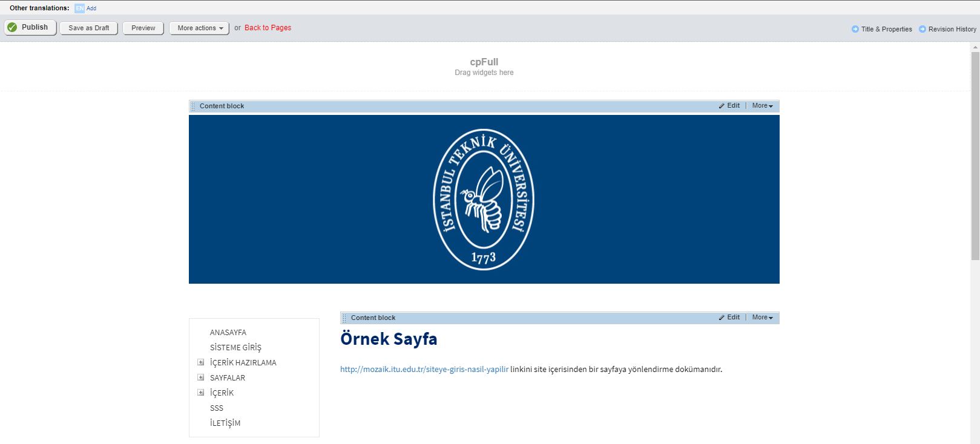This screenshot has width=980, height=444.
Task: Click the blue arrow icon beside Revision History
Action: point(922,29)
